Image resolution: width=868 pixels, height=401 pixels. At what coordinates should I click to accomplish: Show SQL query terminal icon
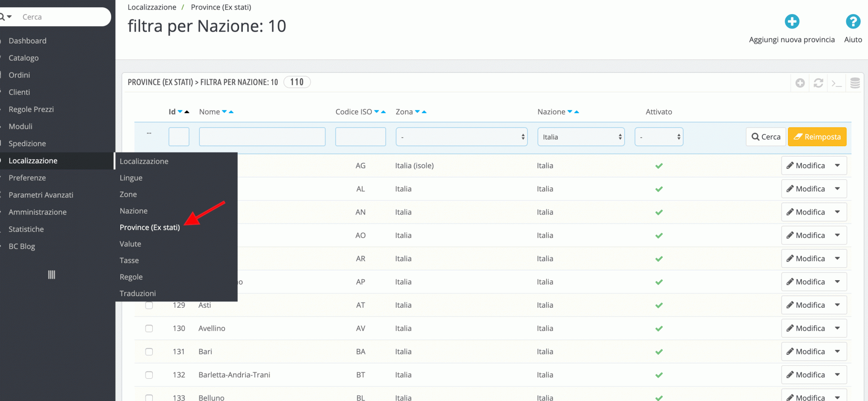pyautogui.click(x=836, y=83)
